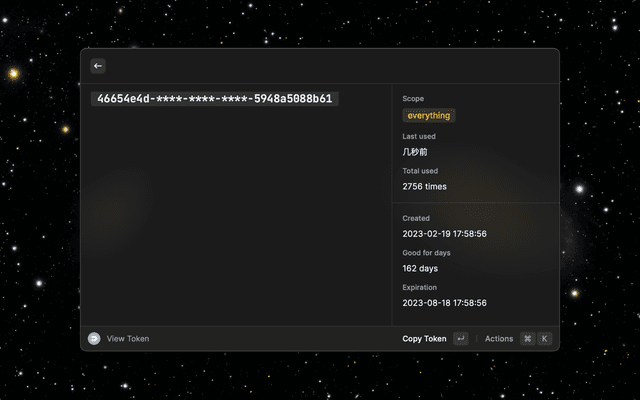
Task: Open the Actions menu
Action: 499,339
